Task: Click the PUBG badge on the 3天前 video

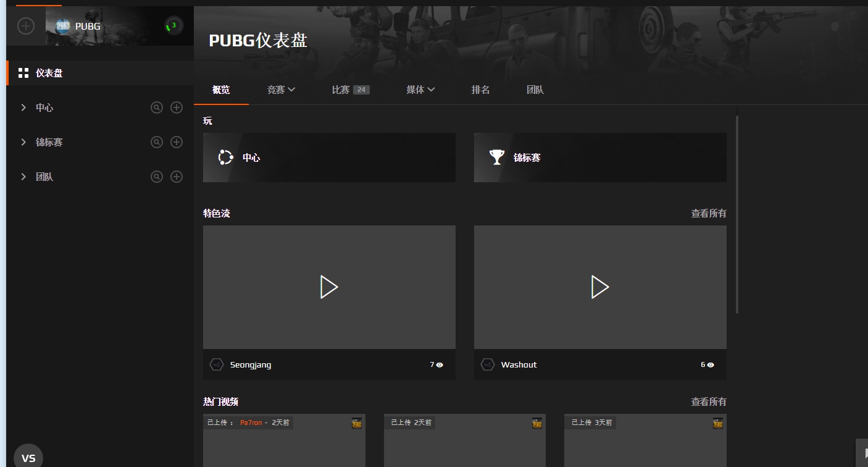Action: point(717,423)
